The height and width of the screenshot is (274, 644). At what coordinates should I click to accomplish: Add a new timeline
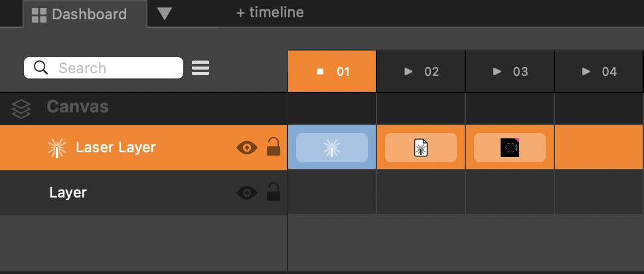point(270,13)
